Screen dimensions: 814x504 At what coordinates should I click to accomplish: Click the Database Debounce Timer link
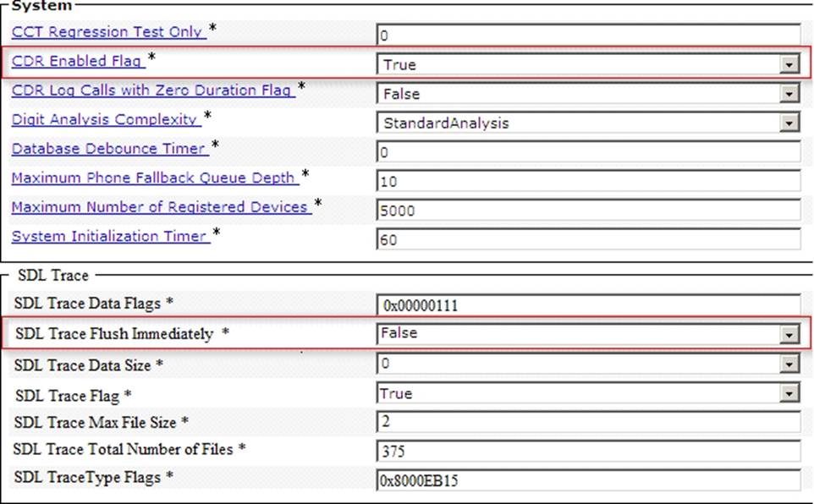click(x=109, y=149)
